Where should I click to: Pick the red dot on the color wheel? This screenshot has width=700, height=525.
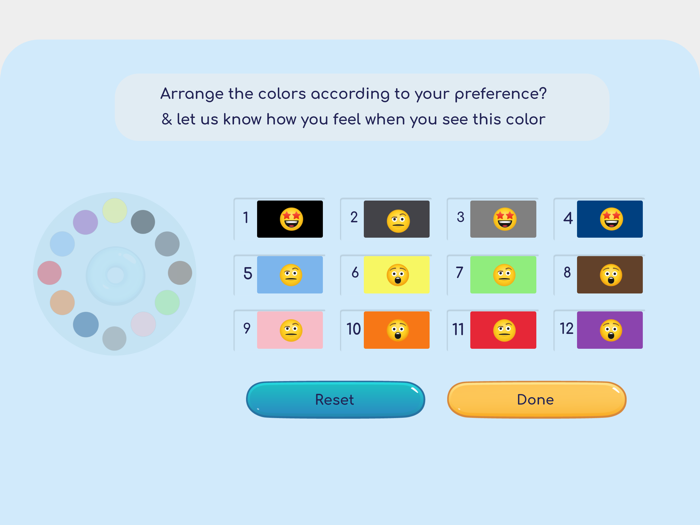[x=50, y=272]
